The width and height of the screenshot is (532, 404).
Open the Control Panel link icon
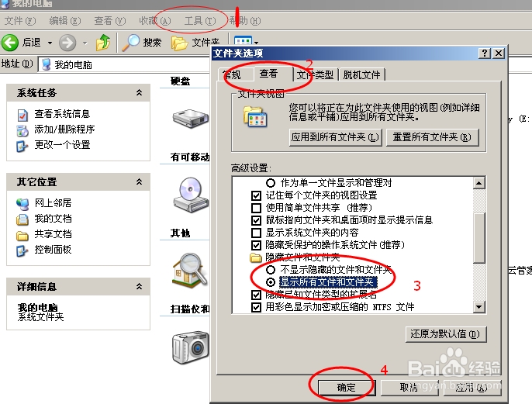pyautogui.click(x=22, y=250)
